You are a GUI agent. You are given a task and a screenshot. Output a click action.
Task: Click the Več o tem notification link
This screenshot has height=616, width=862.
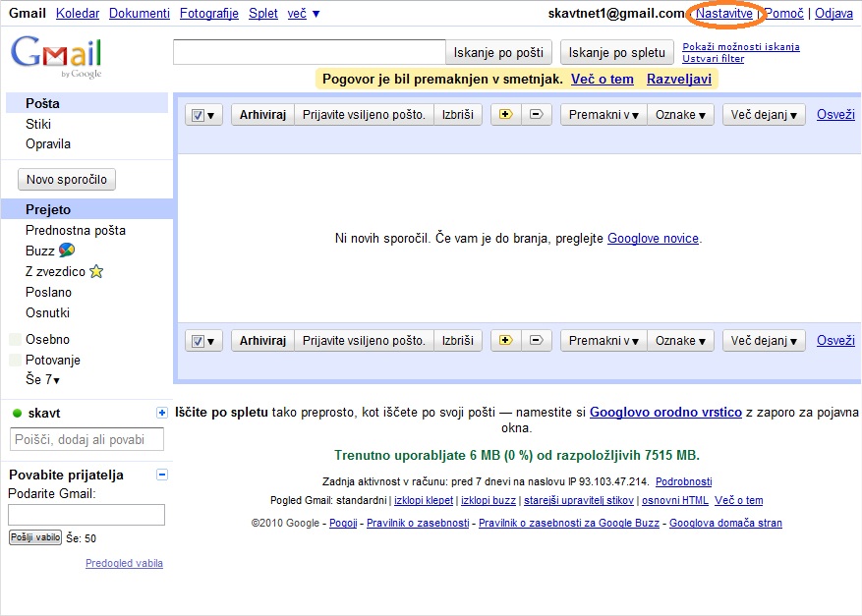pyautogui.click(x=602, y=80)
